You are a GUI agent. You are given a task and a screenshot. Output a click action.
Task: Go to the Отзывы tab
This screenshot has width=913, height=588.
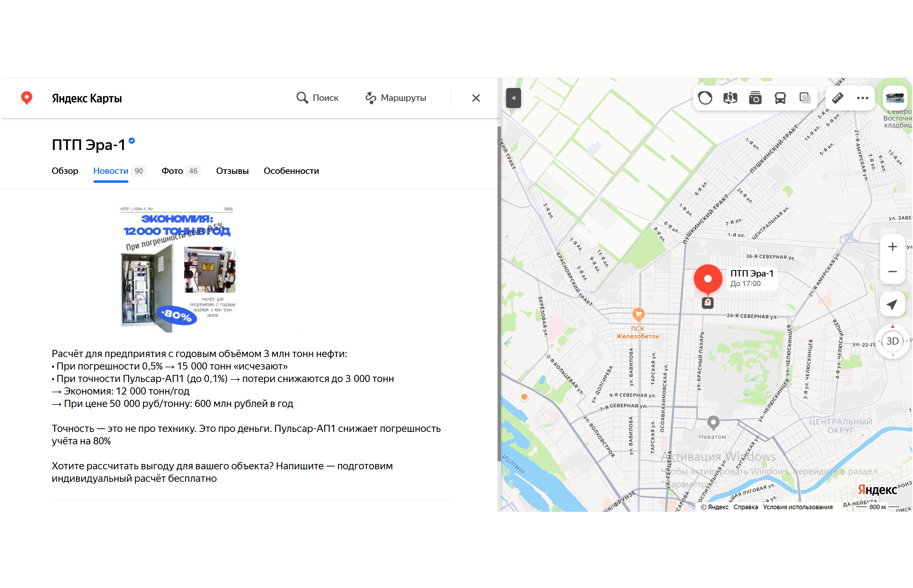coord(232,171)
